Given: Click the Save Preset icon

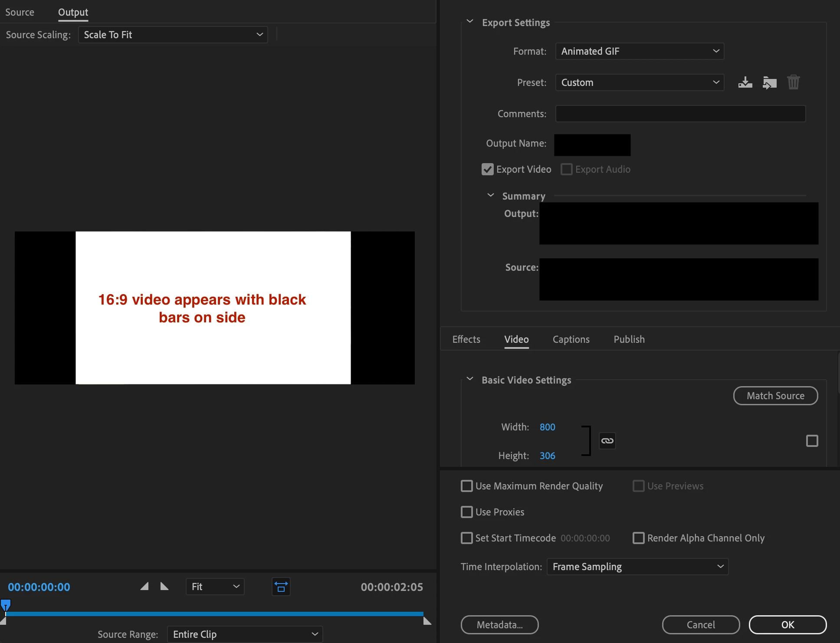Looking at the screenshot, I should (x=745, y=82).
